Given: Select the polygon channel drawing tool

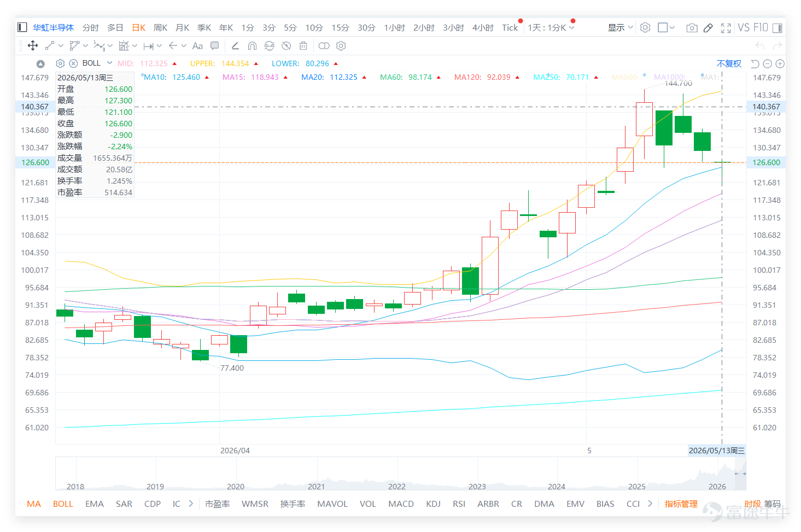Looking at the screenshot, I should coord(74,45).
